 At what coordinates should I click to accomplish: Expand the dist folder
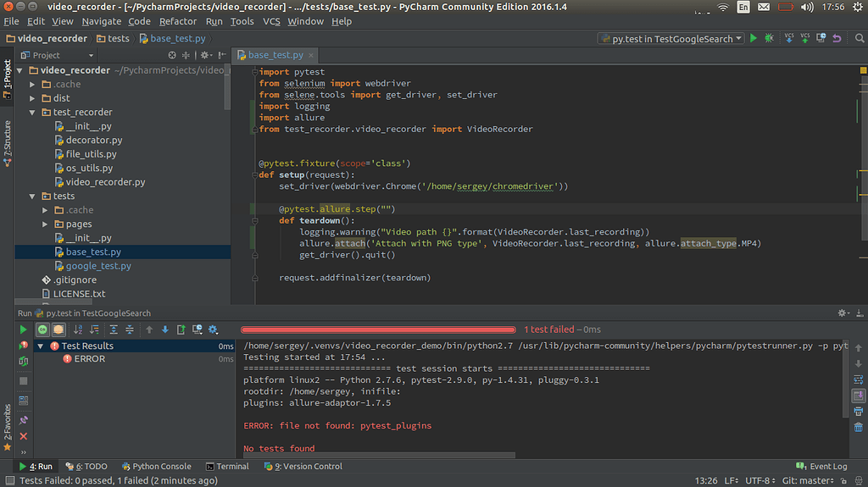coord(33,98)
